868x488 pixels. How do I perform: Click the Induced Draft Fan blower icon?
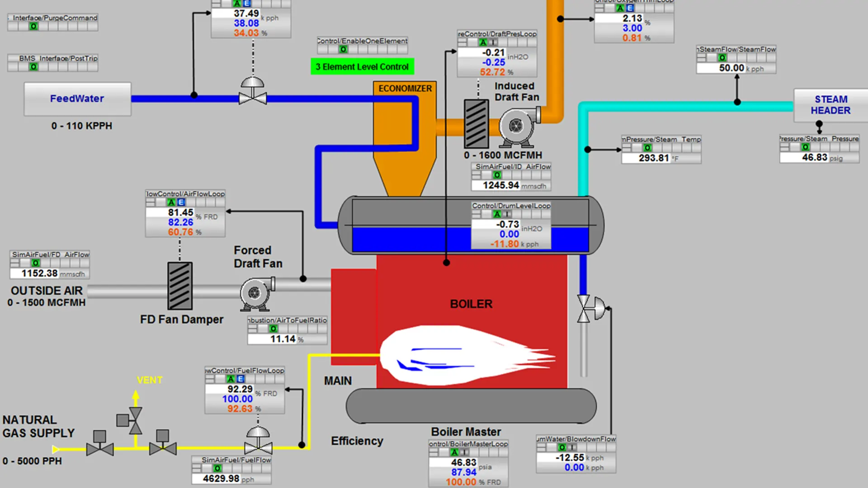519,127
